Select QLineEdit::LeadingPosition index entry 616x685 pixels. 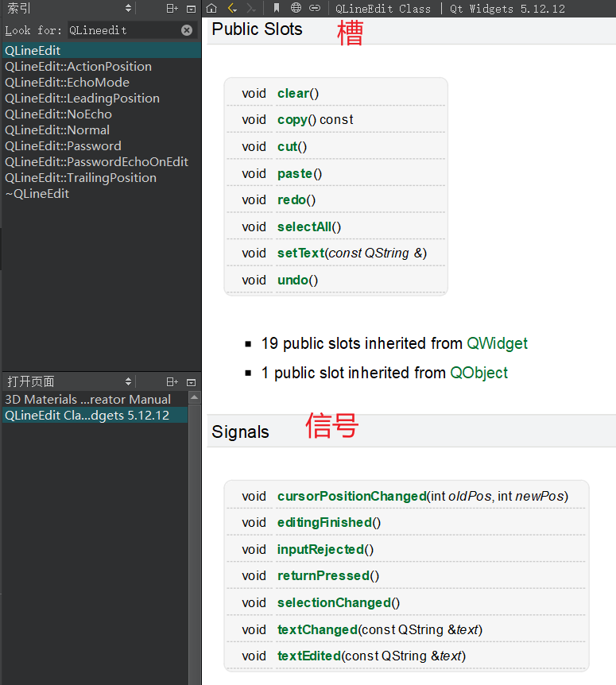tap(102, 99)
